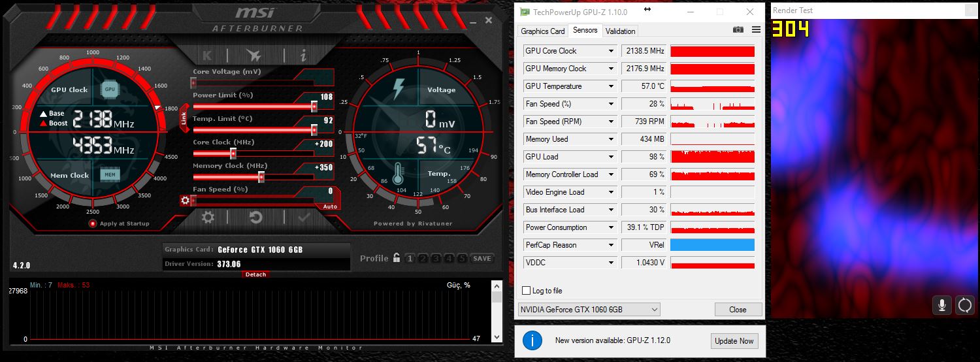The width and height of the screenshot is (980, 362).
Task: Open the GPU-Z hamburger menu
Action: point(756,30)
